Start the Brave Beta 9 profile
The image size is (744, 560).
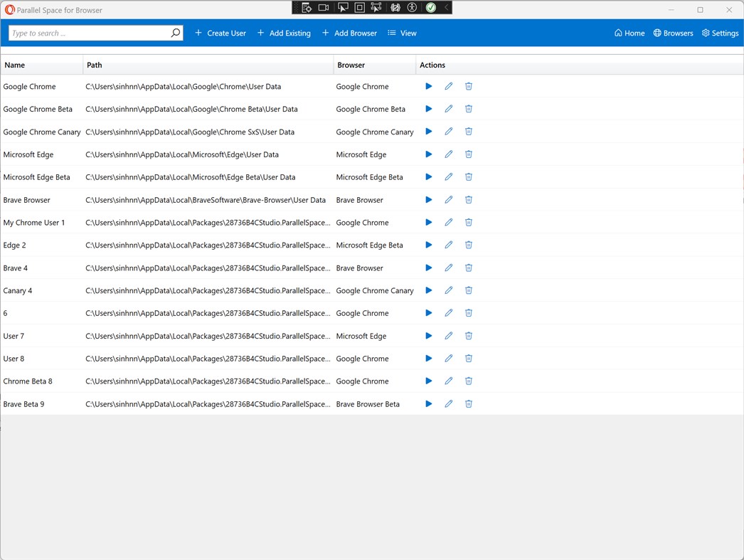428,404
